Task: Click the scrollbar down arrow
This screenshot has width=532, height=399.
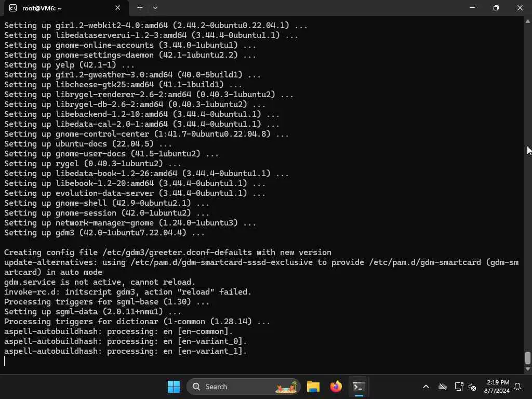Action: tap(528, 369)
